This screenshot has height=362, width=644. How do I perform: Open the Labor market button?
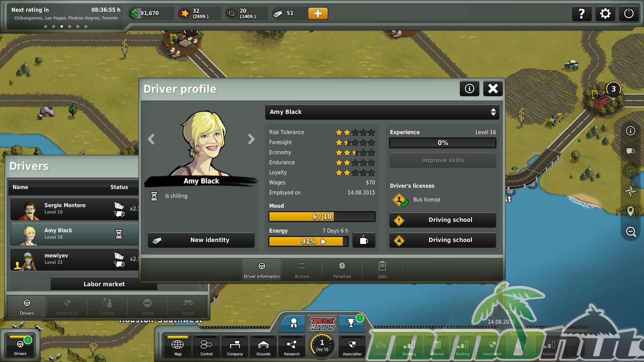[x=104, y=284]
